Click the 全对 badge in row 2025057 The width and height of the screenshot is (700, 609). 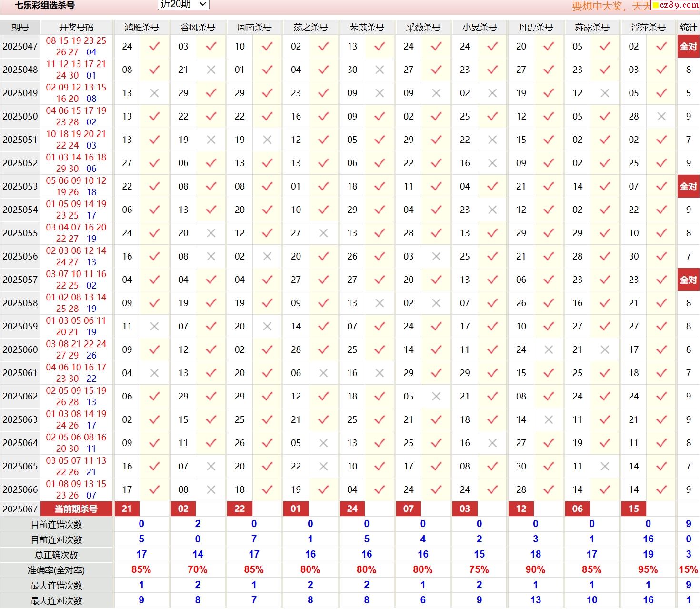688,280
